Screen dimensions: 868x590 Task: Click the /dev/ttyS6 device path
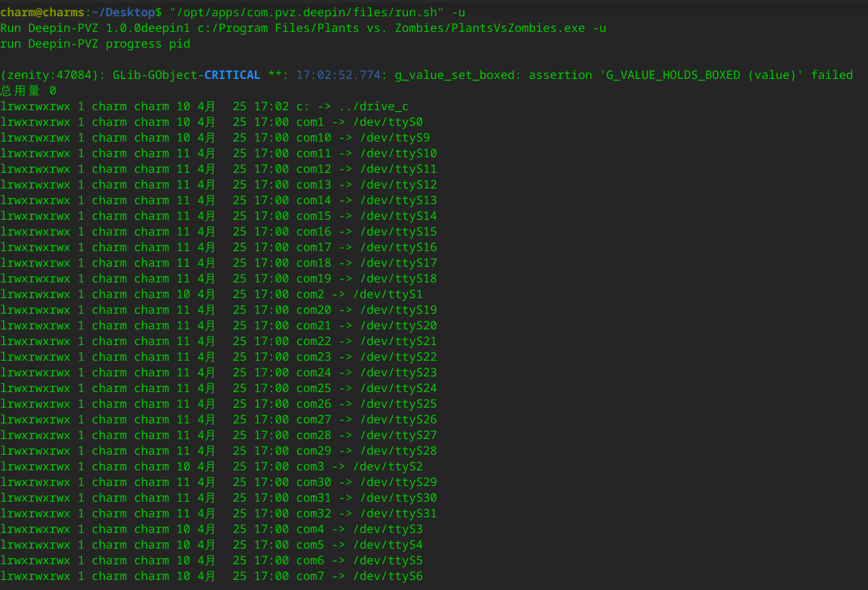pos(388,576)
